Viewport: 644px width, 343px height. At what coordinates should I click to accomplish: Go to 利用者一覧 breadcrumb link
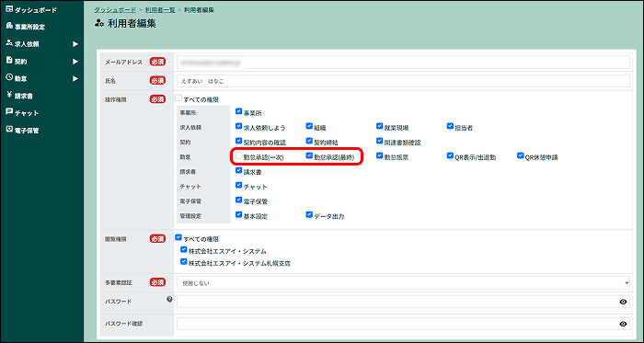click(x=160, y=9)
